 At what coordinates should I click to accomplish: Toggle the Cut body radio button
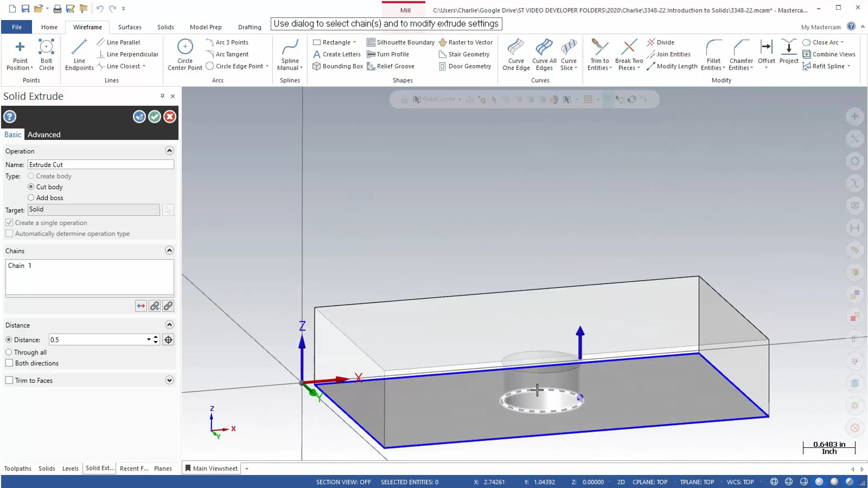[x=31, y=187]
